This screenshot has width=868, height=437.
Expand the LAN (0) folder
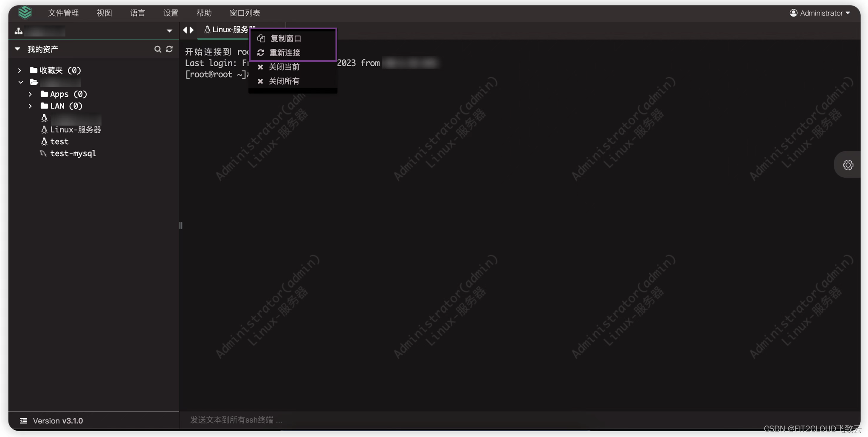pyautogui.click(x=30, y=106)
